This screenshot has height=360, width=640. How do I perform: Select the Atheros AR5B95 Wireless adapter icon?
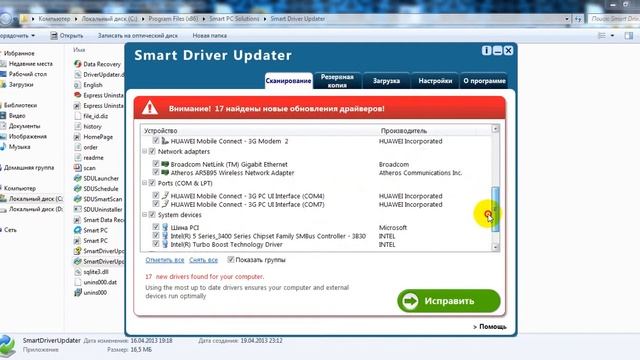(165, 173)
